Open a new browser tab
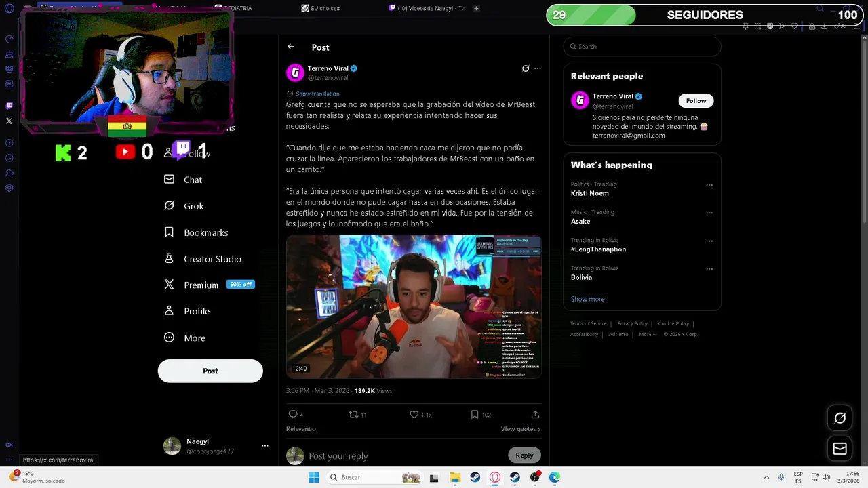Image resolution: width=868 pixels, height=488 pixels. click(x=476, y=8)
